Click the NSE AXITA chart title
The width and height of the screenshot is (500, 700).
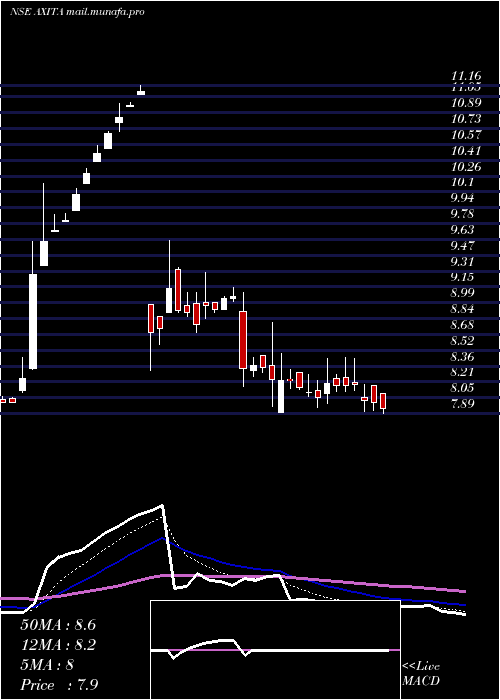[x=77, y=12]
